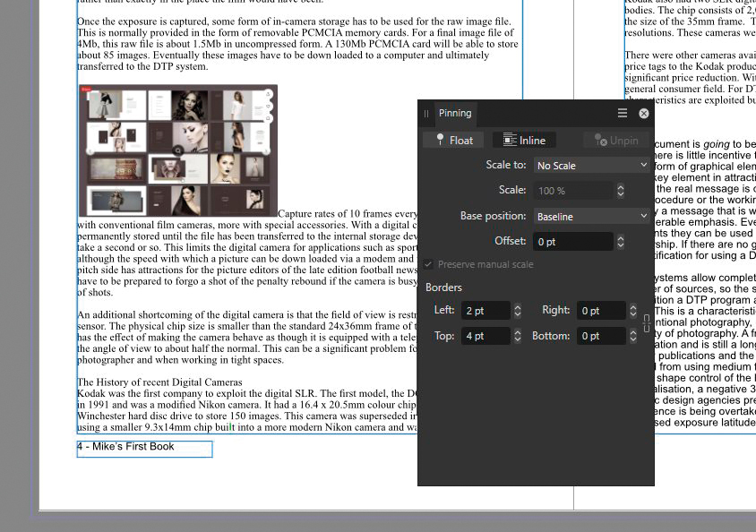
Task: Toggle Preserve manual scale checkbox
Action: click(428, 264)
